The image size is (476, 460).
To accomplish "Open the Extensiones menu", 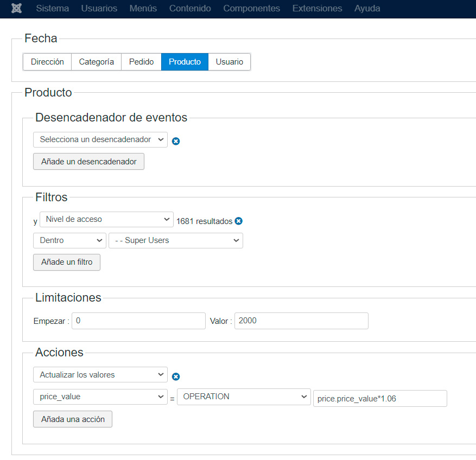I will pos(317,9).
